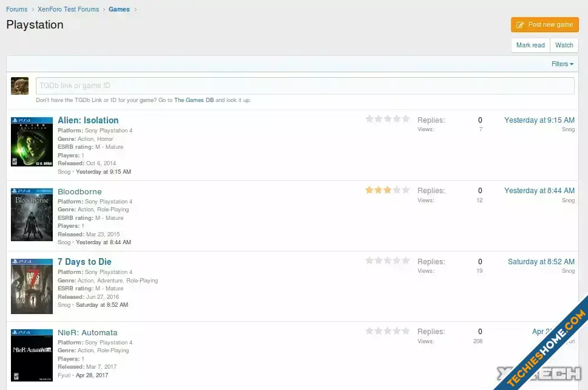This screenshot has width=588, height=390.
Task: Go to Forums breadcrumb
Action: point(17,9)
